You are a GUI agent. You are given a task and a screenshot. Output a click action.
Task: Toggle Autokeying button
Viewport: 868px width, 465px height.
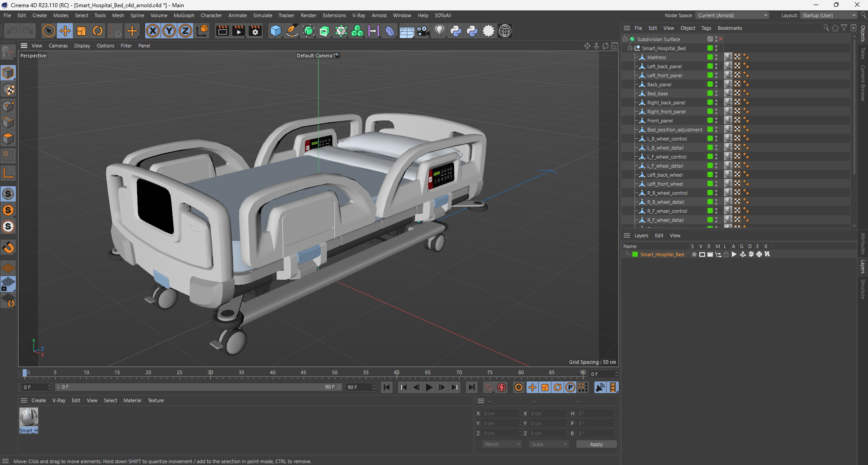tap(502, 387)
